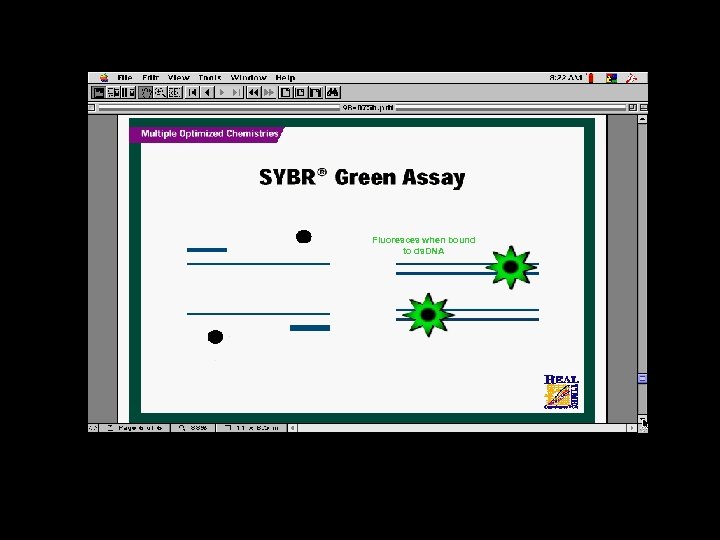This screenshot has width=720, height=540.
Task: Open the View menu
Action: [x=179, y=78]
